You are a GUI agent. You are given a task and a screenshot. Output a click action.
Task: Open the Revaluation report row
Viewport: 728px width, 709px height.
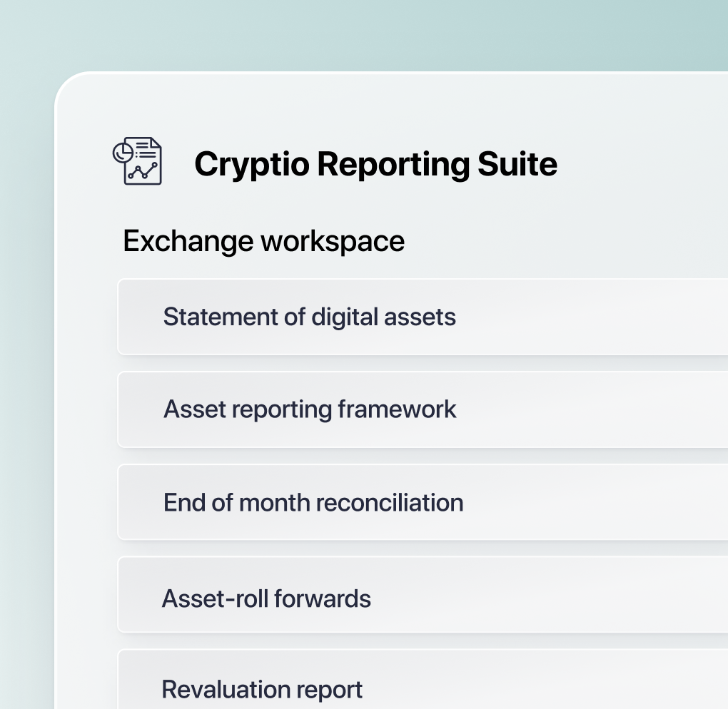(x=423, y=679)
